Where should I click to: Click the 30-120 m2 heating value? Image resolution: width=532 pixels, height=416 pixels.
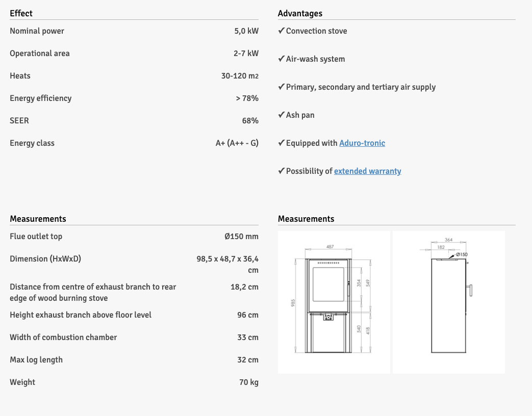240,76
